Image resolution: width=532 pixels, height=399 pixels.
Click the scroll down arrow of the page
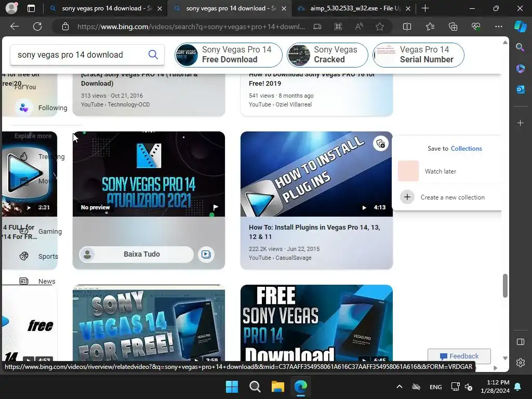505,358
